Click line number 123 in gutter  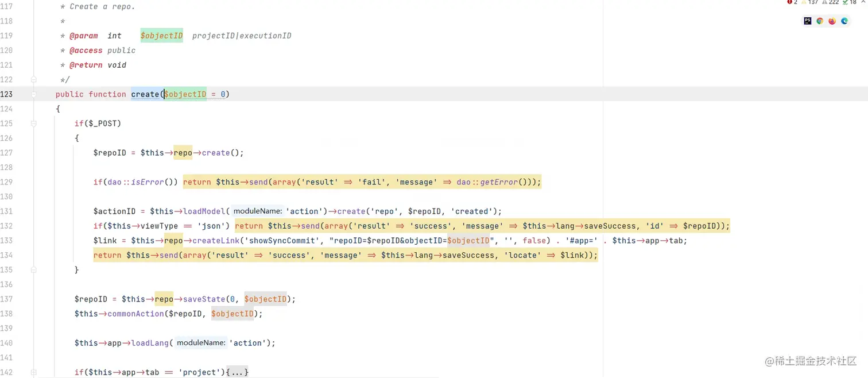tap(6, 94)
